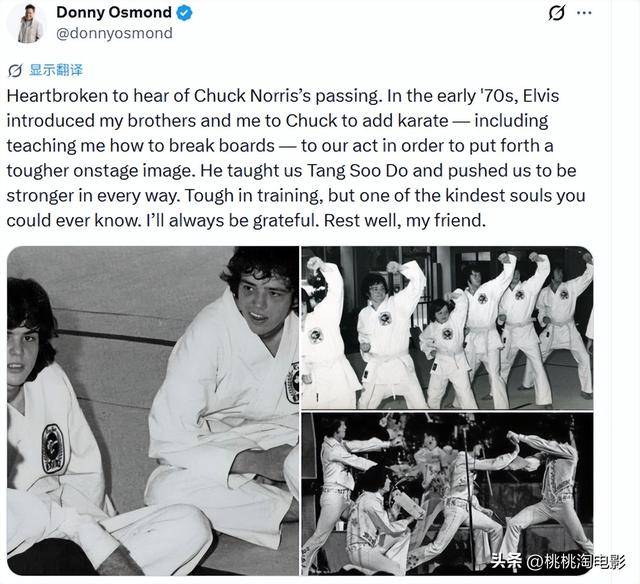Viewport: 640px width, 584px height.
Task: Click the 头条 @桃桃淘电影 watermark
Action: (558, 562)
